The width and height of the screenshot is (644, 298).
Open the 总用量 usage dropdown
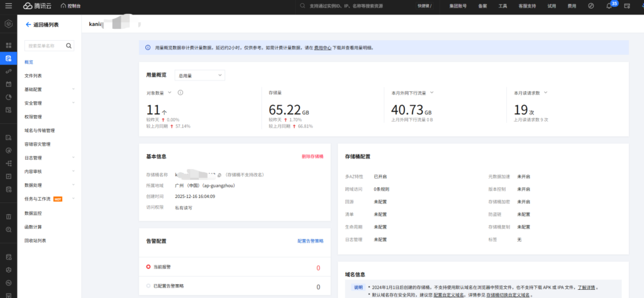199,75
